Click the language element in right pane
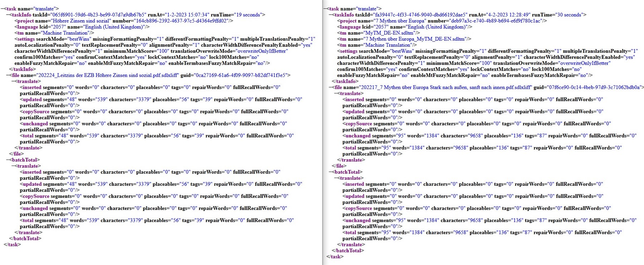644x265 pixels. point(405,27)
